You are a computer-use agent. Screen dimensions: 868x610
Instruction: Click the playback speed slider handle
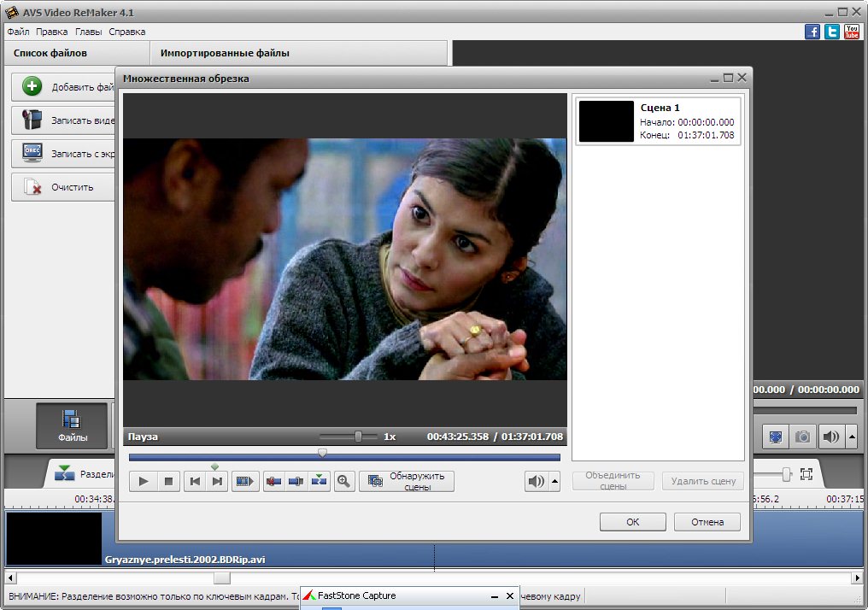point(359,437)
